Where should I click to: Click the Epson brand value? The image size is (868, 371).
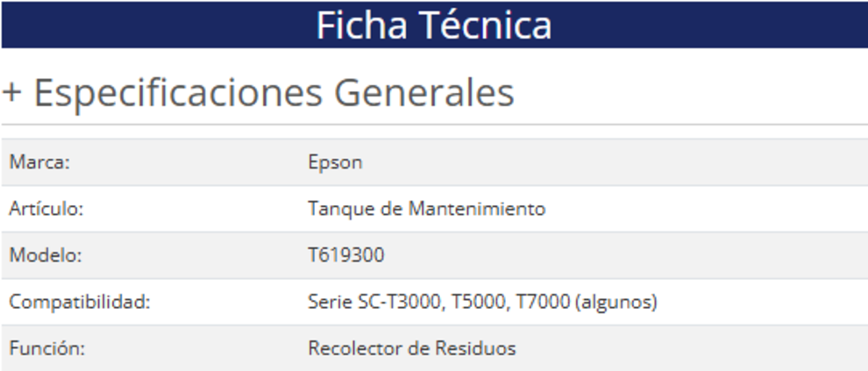click(335, 162)
